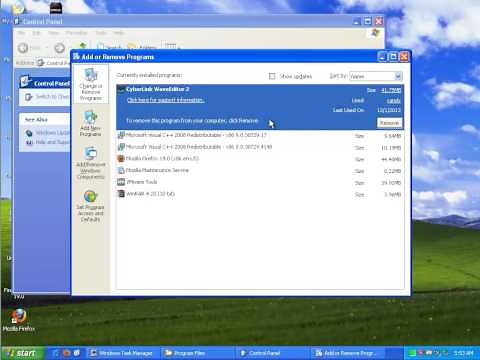Open File menu in Control Panel window

tap(21, 33)
